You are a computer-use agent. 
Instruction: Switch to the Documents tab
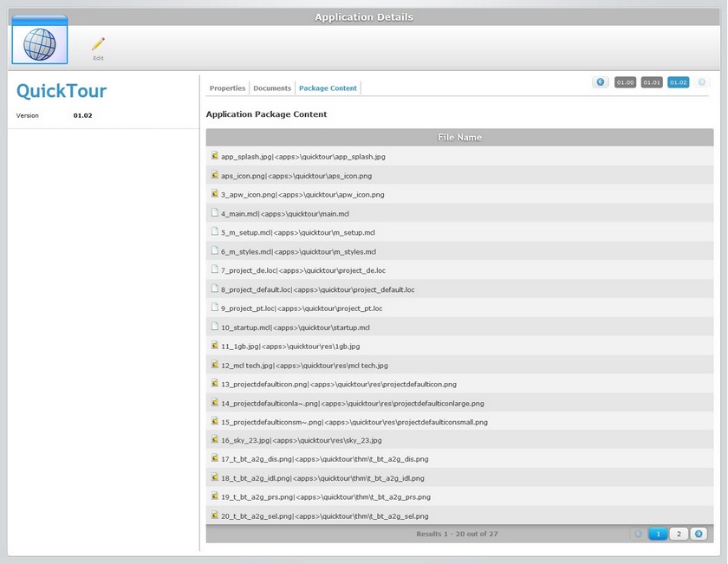(272, 88)
